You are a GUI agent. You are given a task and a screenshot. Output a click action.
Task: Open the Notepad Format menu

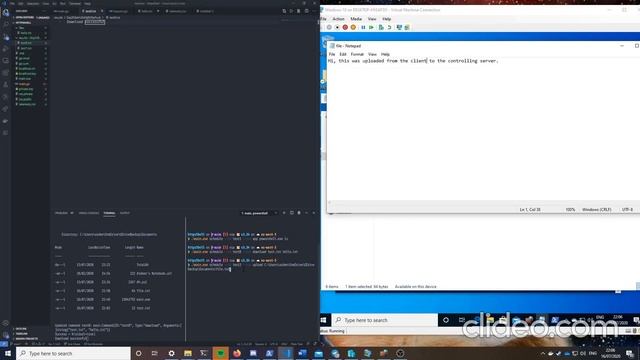click(x=357, y=54)
